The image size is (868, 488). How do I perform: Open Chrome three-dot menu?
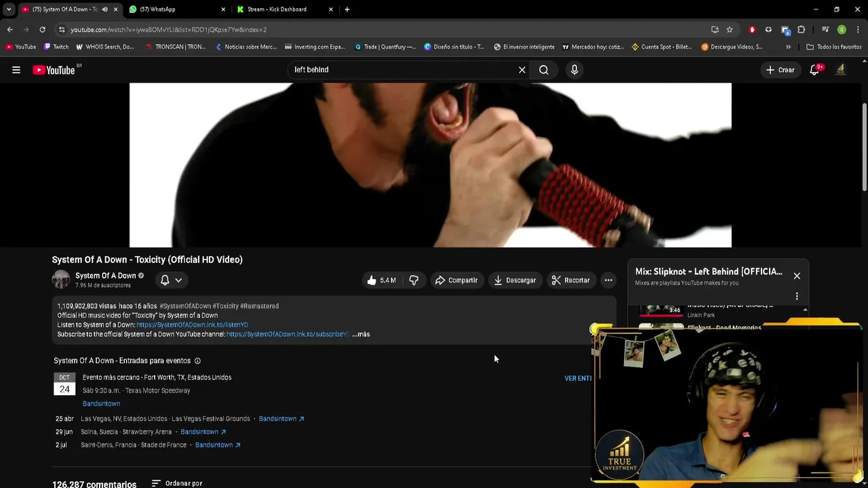coord(858,29)
